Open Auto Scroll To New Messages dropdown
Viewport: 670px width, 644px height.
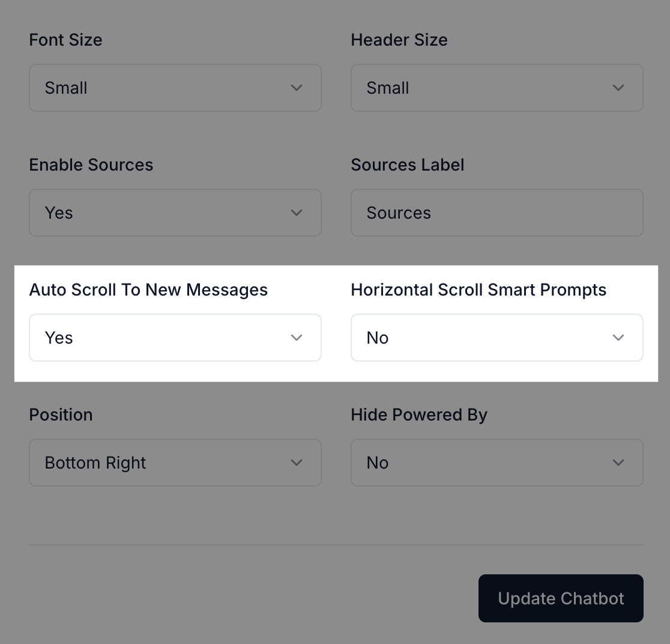pos(175,338)
